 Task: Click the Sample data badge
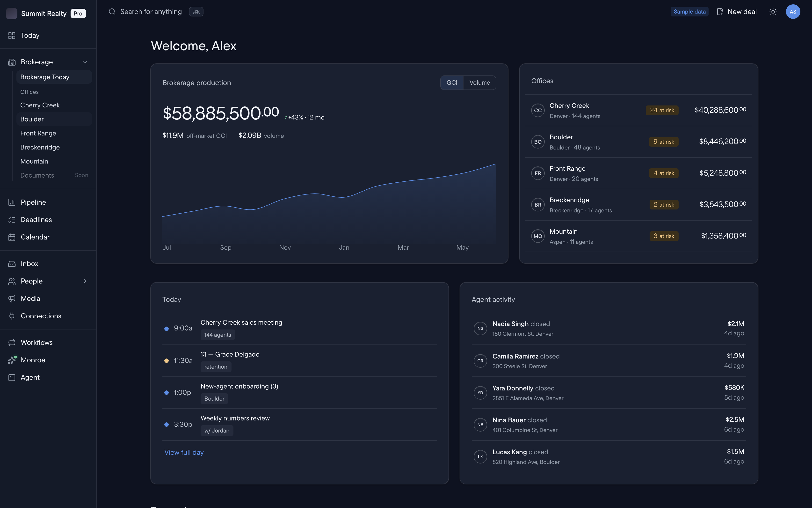pos(689,12)
